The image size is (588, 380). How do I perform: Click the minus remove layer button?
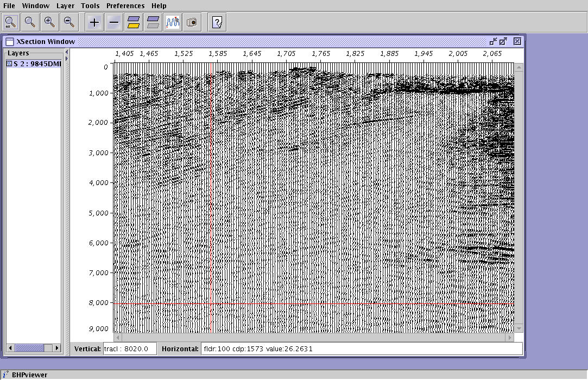[113, 22]
